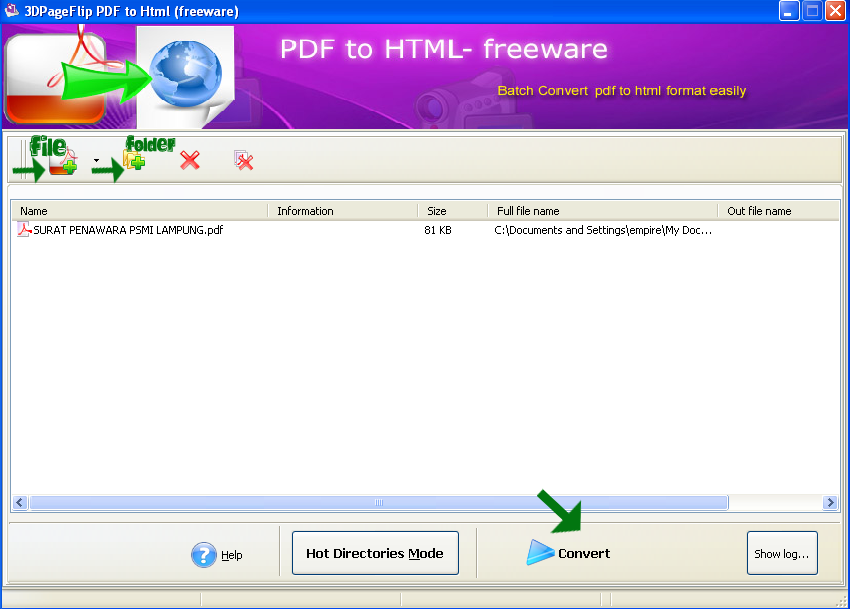This screenshot has height=609, width=850.
Task: Click the 81 KB size cell
Action: coord(438,230)
